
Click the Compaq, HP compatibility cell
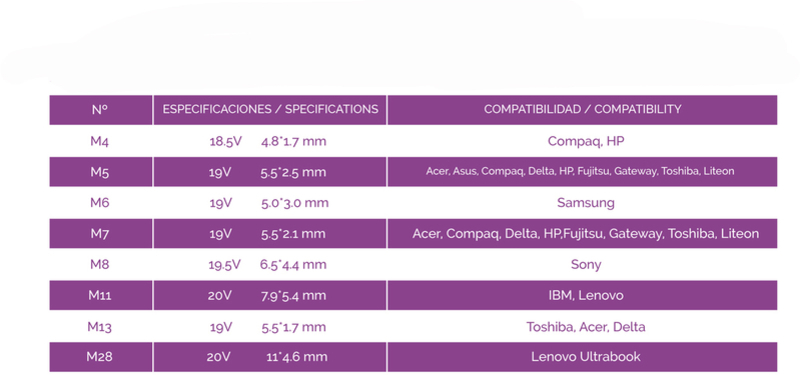coord(586,141)
